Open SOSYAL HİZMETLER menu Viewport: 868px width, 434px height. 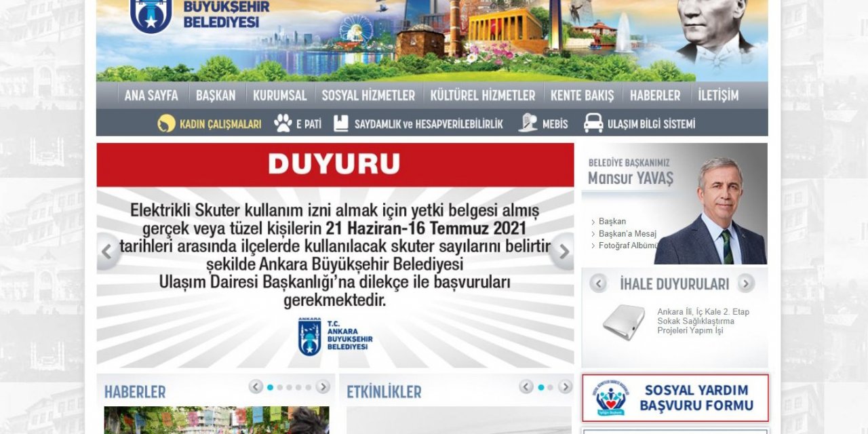[368, 96]
